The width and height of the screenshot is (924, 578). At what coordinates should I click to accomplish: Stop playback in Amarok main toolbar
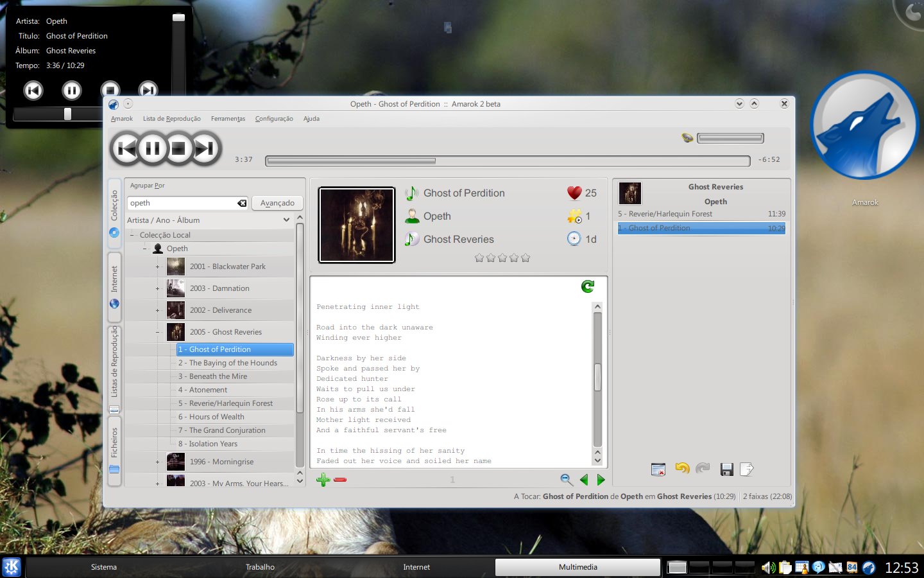179,149
